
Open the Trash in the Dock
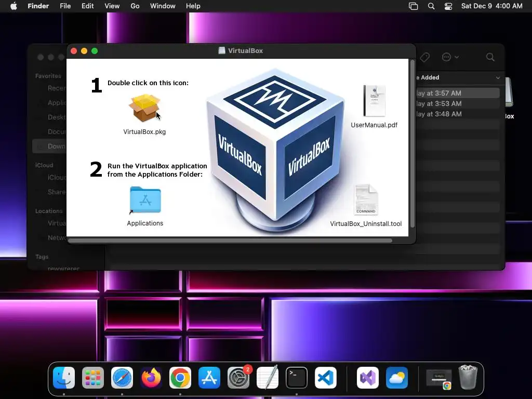point(468,377)
